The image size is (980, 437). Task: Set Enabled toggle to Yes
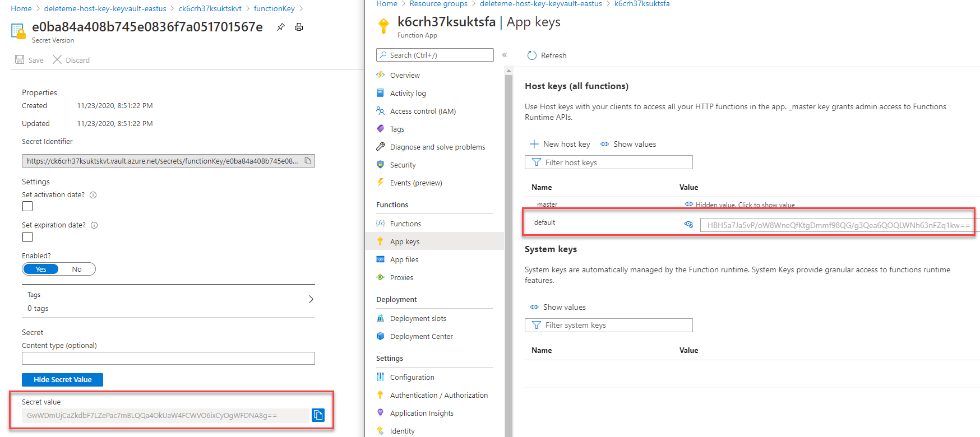point(41,269)
